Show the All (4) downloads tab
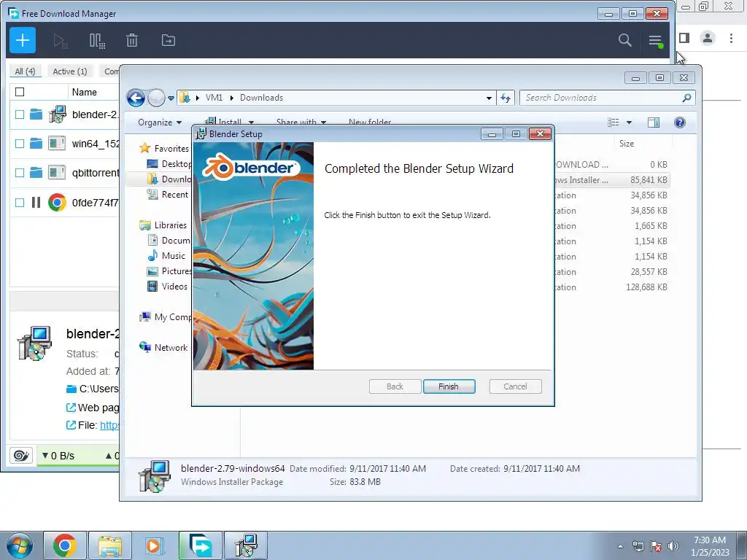 point(26,71)
